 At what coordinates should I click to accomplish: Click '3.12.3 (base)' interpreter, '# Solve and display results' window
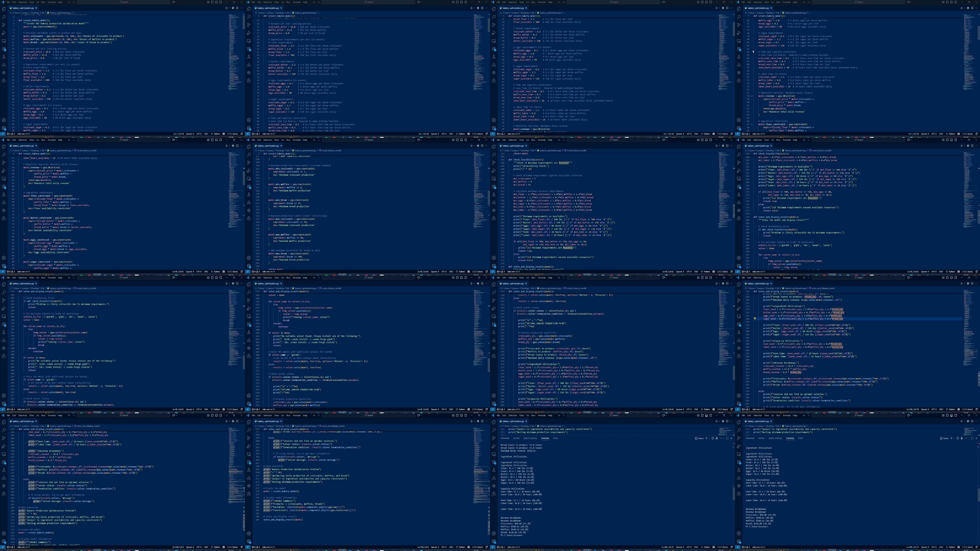(478, 547)
